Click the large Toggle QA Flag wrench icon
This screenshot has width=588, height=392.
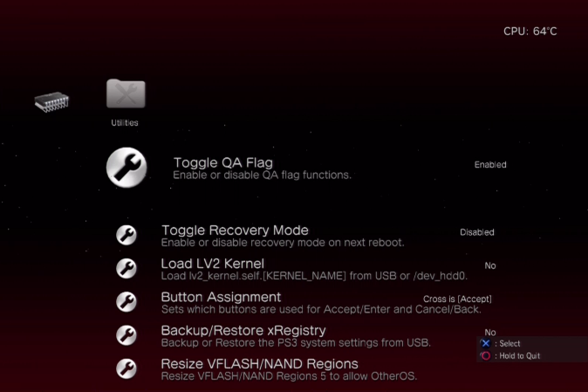click(126, 168)
